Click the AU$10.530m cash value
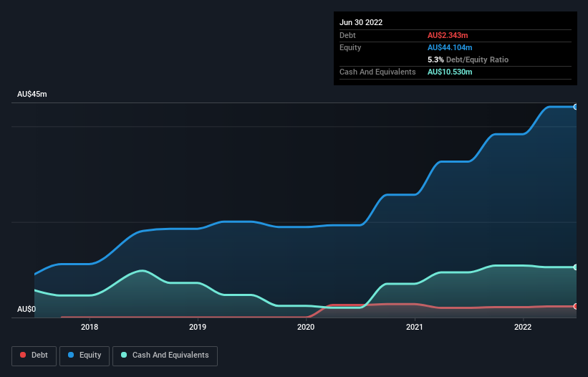This screenshot has height=377, width=588. (450, 72)
